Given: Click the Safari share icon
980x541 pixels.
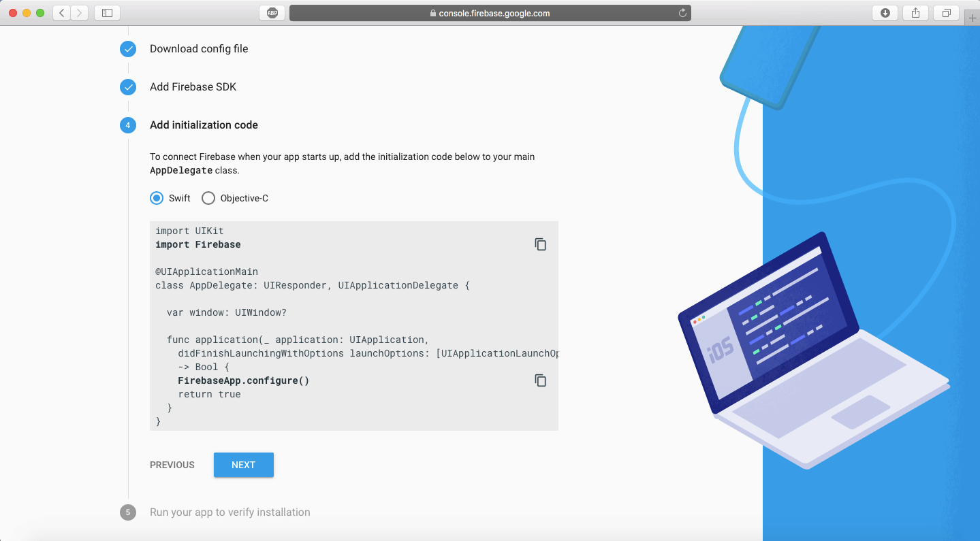Looking at the screenshot, I should coord(915,13).
